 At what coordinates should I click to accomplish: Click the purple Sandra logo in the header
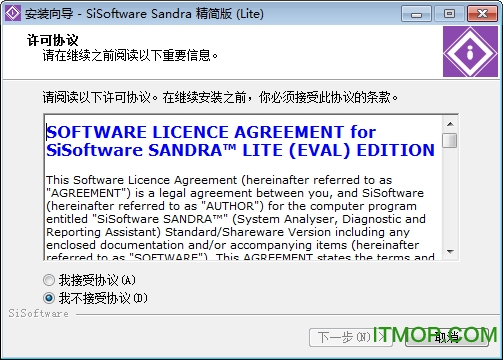(x=470, y=52)
